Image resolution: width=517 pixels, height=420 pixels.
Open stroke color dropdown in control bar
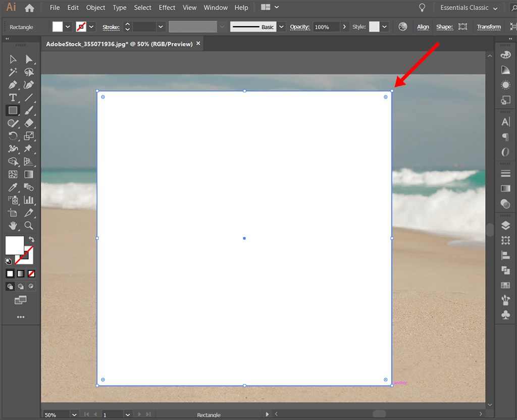(91, 27)
